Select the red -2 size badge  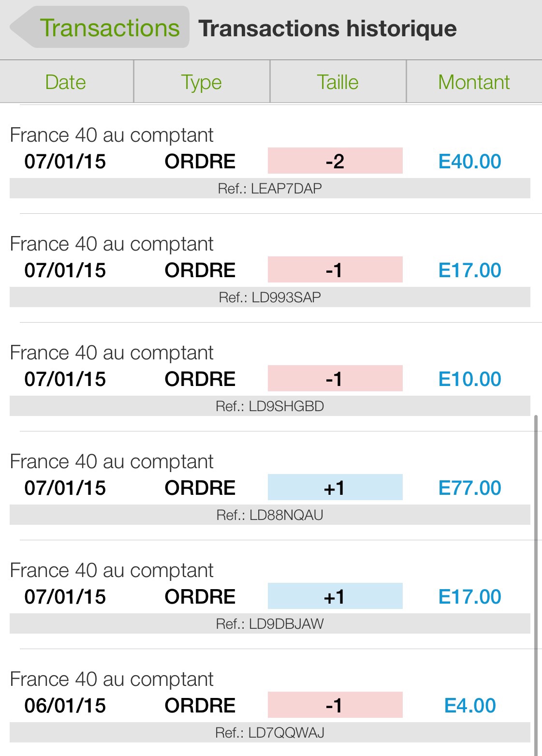335,161
